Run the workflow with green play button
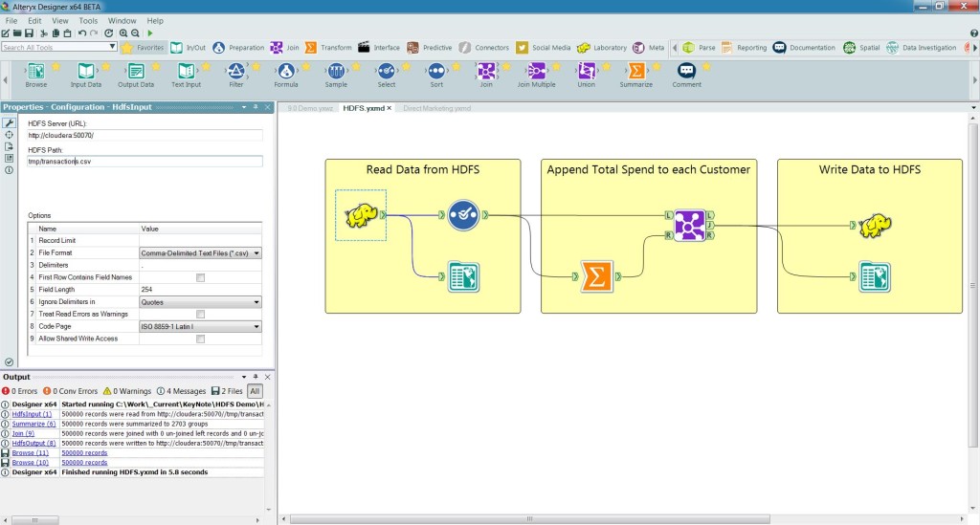980x525 pixels. click(x=150, y=33)
